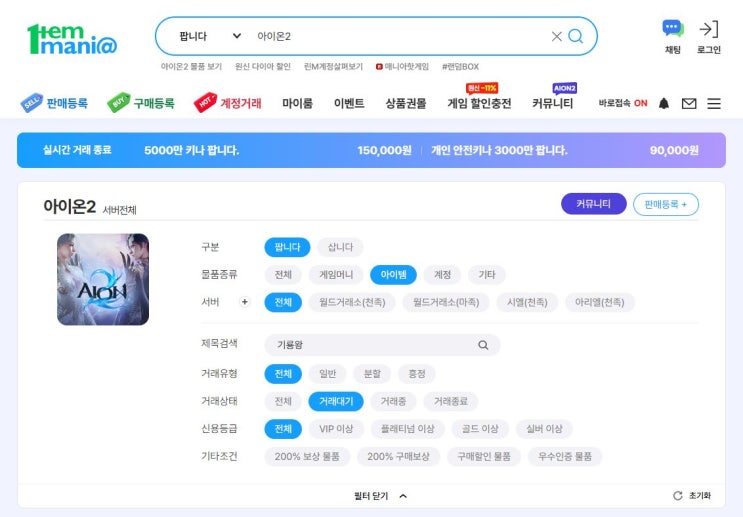Click the 판매등록 + button
The image size is (743, 517).
[x=666, y=204]
